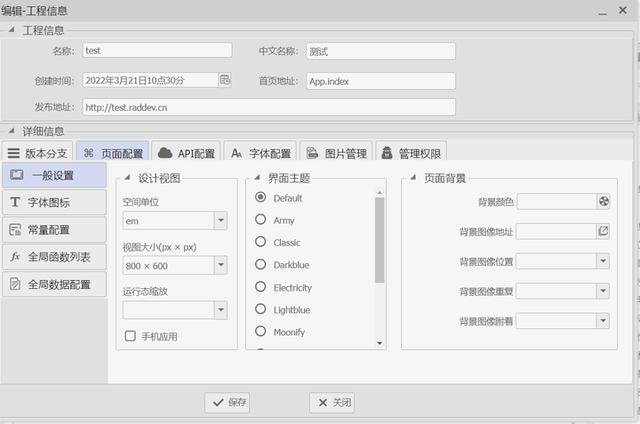Open the 版本分支 tab
Image resolution: width=640 pixels, height=424 pixels.
(x=37, y=153)
